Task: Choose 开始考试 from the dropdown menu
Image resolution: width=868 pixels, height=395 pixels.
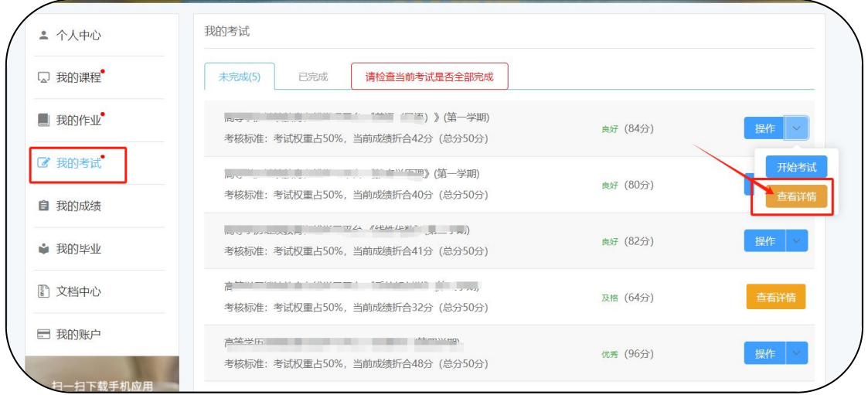Action: tap(796, 167)
